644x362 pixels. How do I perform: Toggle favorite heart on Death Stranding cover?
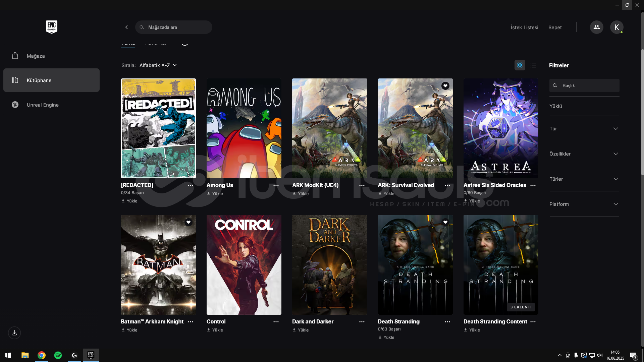coord(445,222)
